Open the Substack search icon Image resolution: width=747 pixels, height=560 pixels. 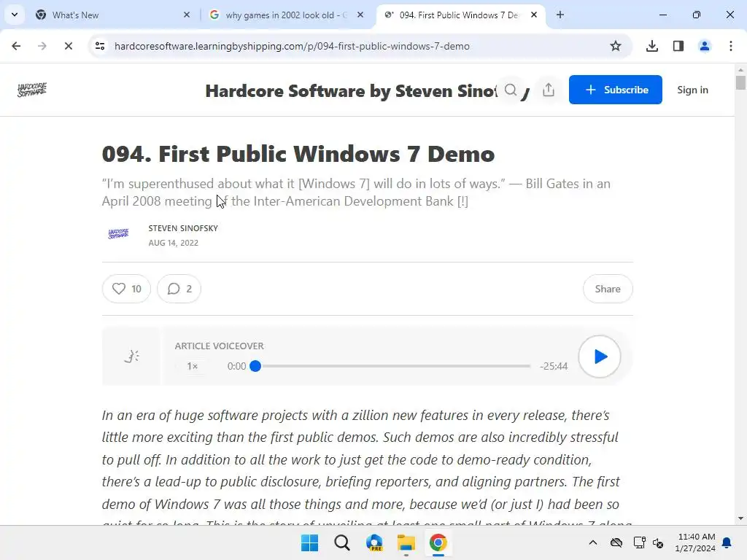tap(511, 90)
